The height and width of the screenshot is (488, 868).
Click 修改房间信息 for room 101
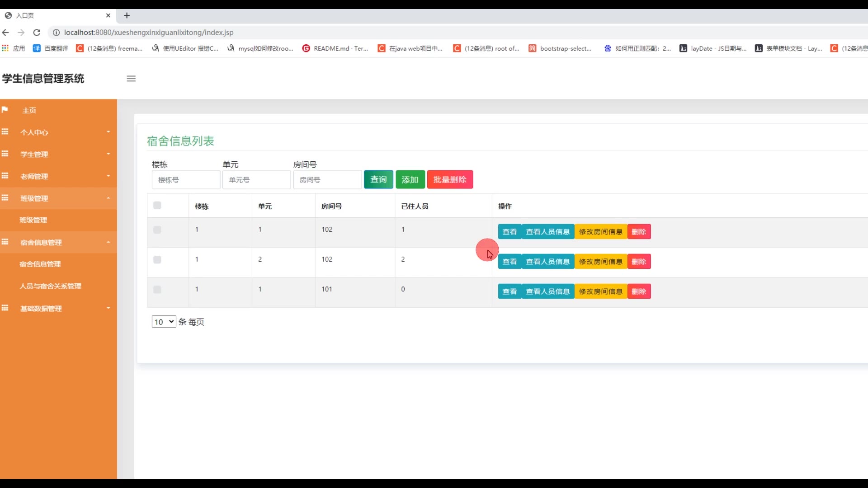(x=600, y=291)
